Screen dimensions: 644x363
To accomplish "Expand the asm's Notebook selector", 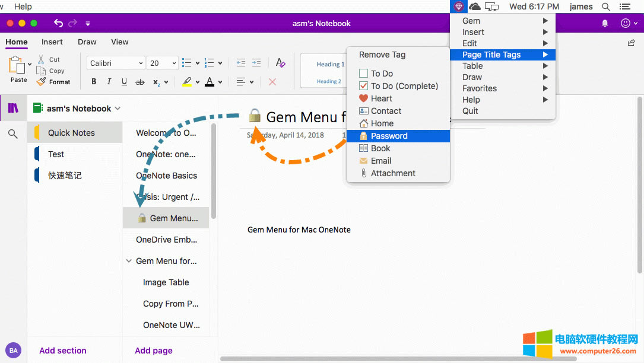I will (x=118, y=109).
